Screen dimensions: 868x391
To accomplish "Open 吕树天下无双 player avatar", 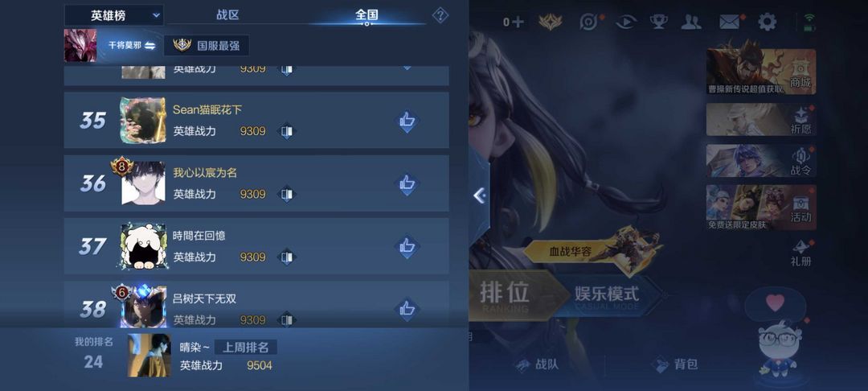I will 143,307.
